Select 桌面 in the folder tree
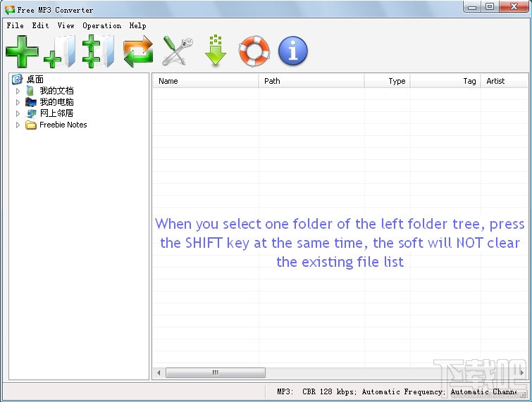532x402 pixels. [35, 80]
